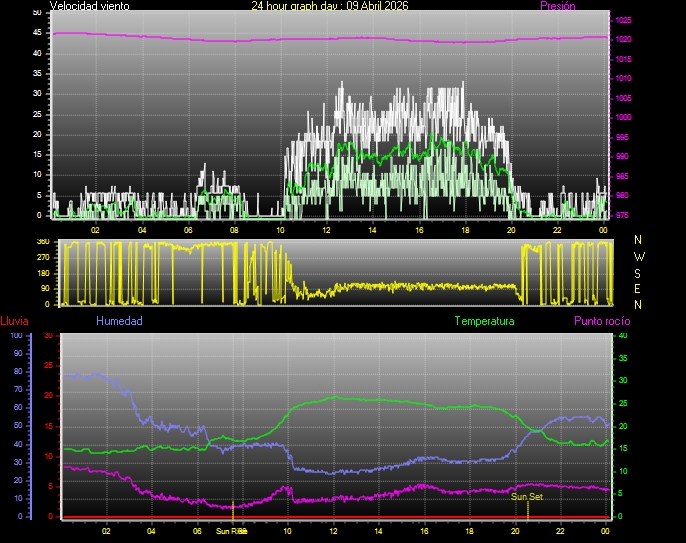Click the Presión label
686x543 pixels.
coord(557,6)
